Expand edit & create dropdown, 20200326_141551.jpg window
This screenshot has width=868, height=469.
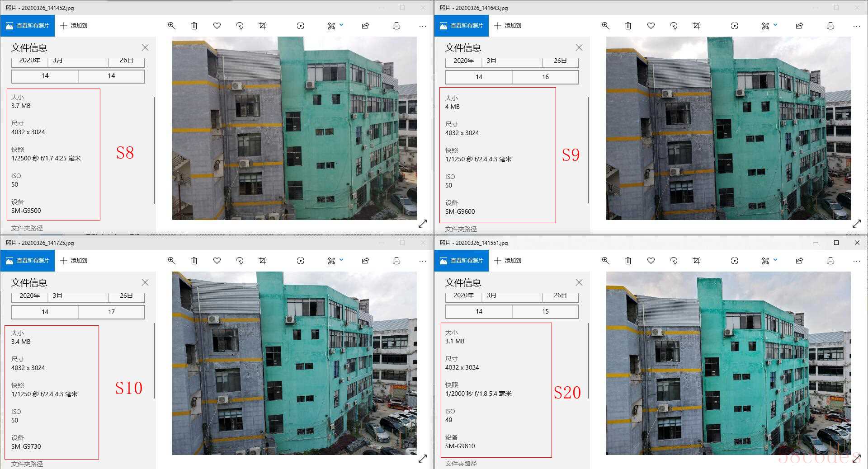(775, 260)
